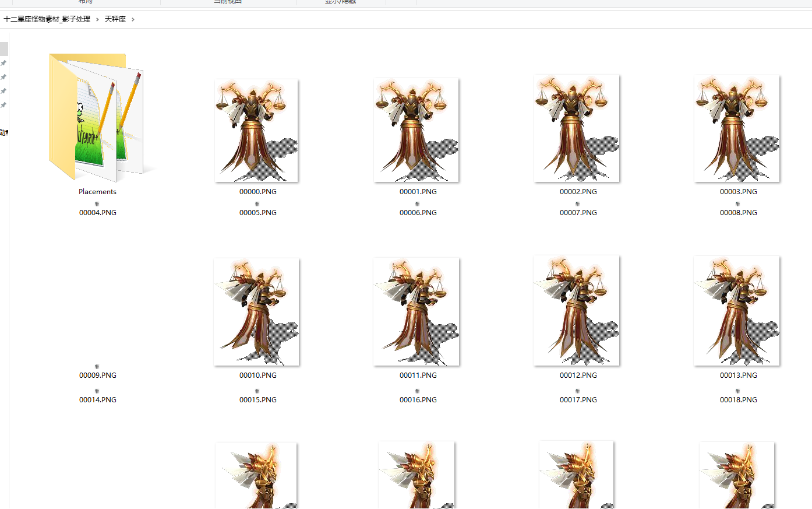Click the 00005.PNG file name
The height and width of the screenshot is (509, 812).
(x=258, y=213)
